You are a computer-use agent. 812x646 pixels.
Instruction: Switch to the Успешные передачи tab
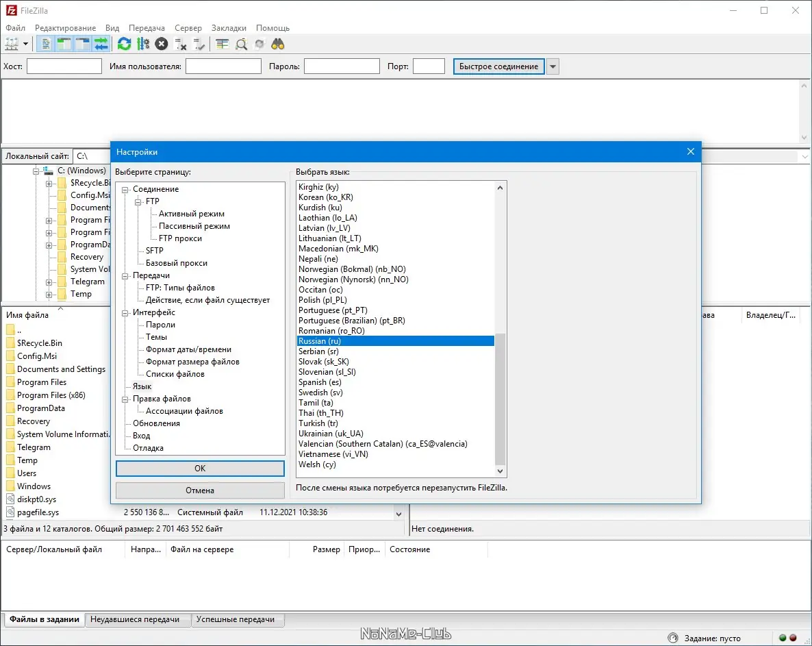pyautogui.click(x=236, y=619)
